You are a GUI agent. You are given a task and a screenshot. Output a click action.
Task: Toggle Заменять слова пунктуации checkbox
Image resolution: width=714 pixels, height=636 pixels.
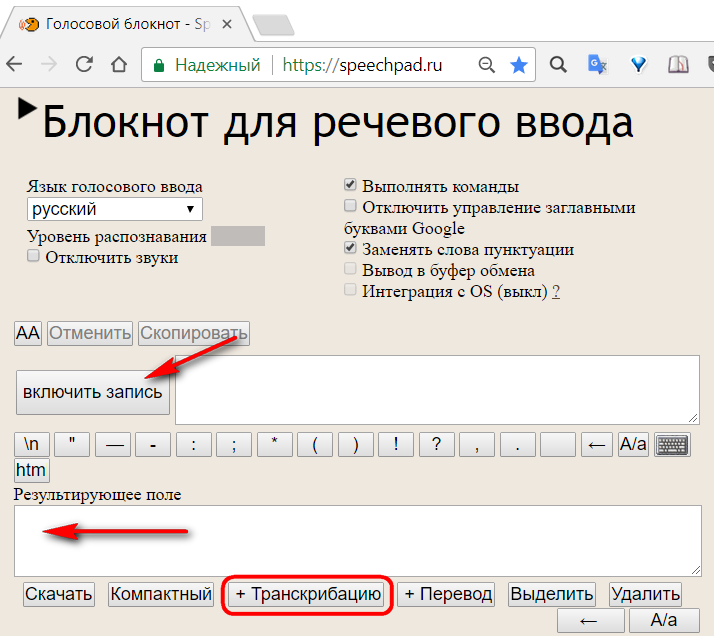coord(350,248)
